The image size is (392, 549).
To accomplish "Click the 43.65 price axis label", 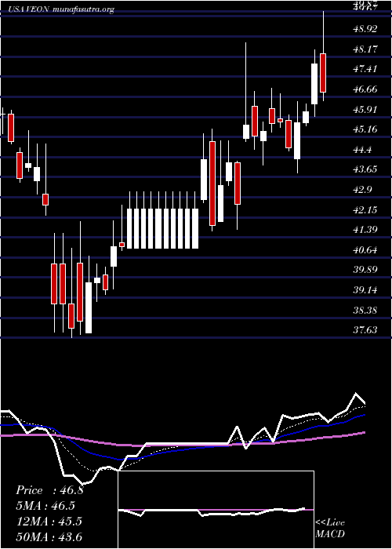I will click(x=365, y=169).
